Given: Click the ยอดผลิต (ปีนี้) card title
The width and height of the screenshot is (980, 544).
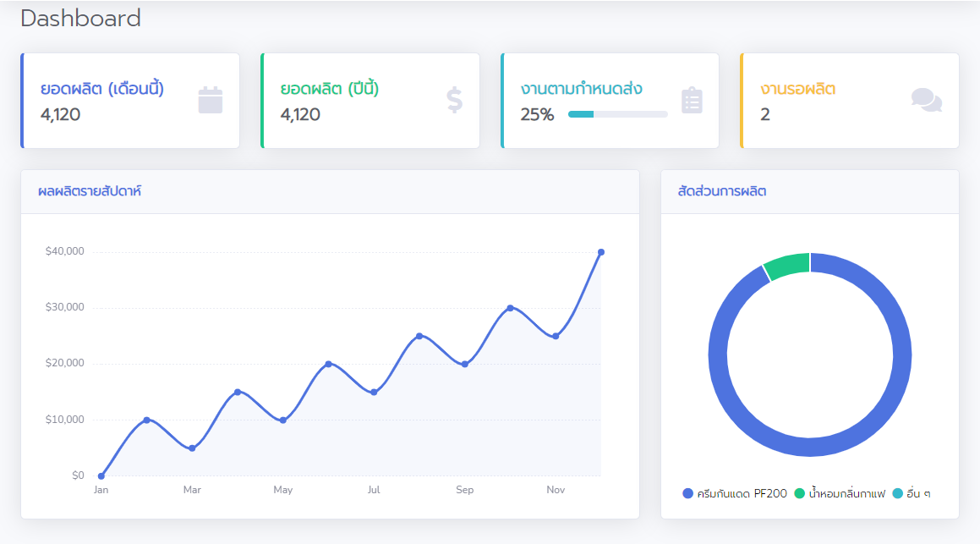Looking at the screenshot, I should coord(330,89).
